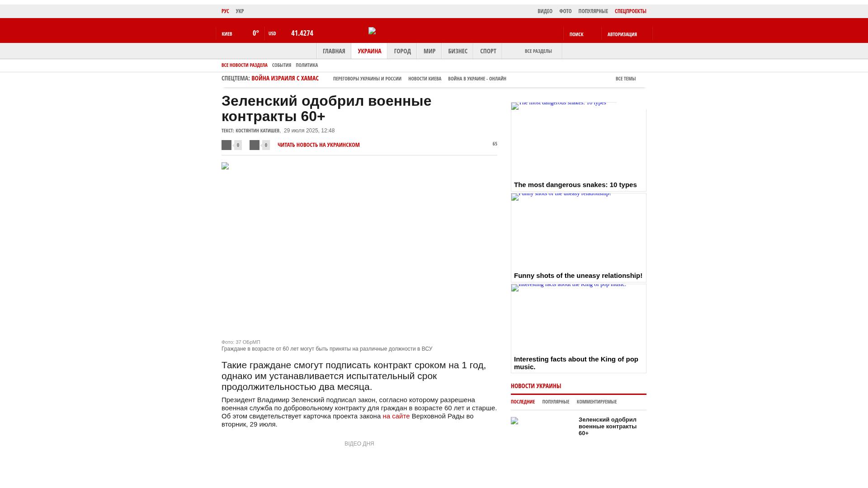Expand the ВСЕ РАЗДЕЛЫ sections menu
This screenshot has width=868, height=488.
[538, 51]
